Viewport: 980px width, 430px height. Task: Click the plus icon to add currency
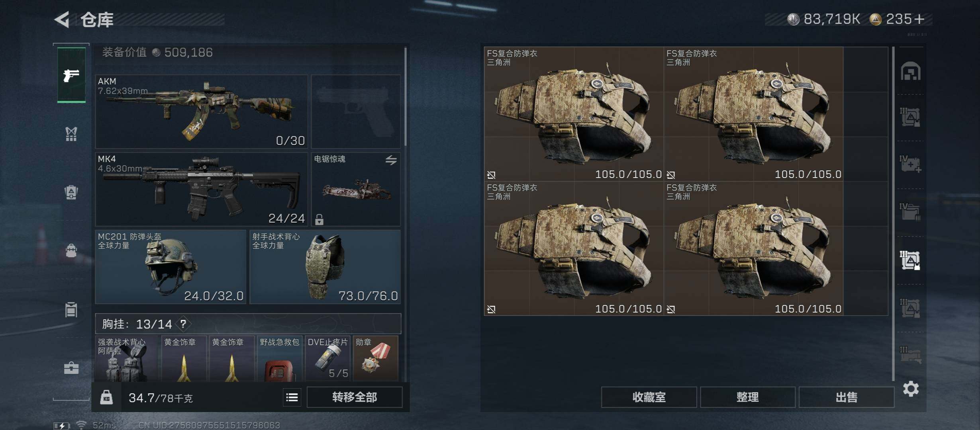click(x=919, y=19)
